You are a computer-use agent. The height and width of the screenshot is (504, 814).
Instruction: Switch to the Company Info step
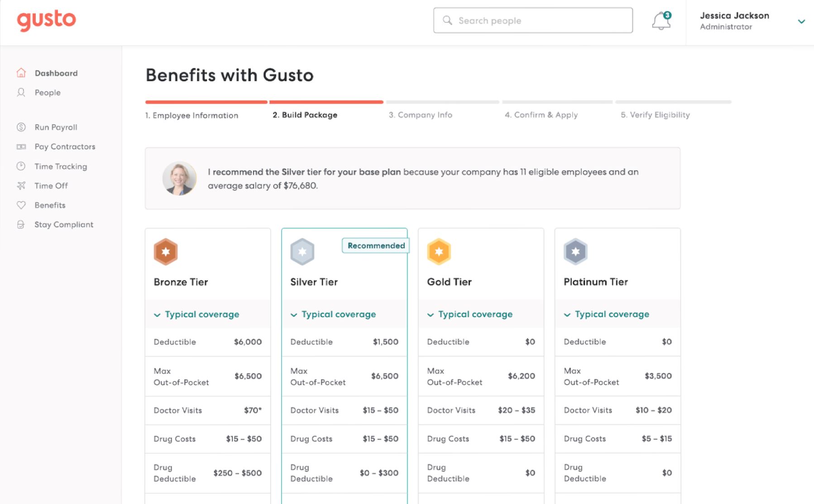[421, 115]
